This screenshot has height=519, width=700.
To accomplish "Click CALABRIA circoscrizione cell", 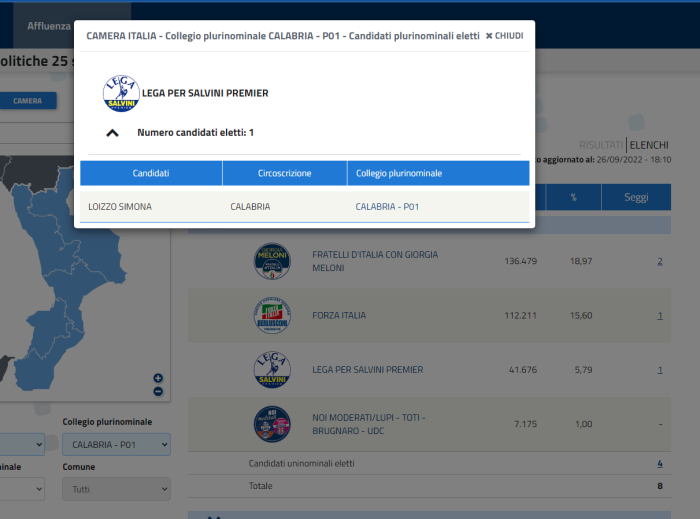I will (x=250, y=207).
